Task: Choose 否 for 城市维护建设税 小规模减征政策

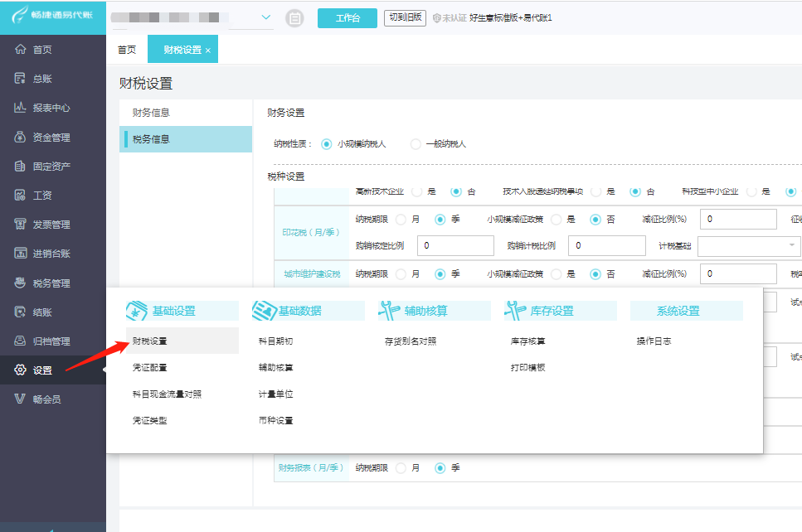Action: coord(595,274)
